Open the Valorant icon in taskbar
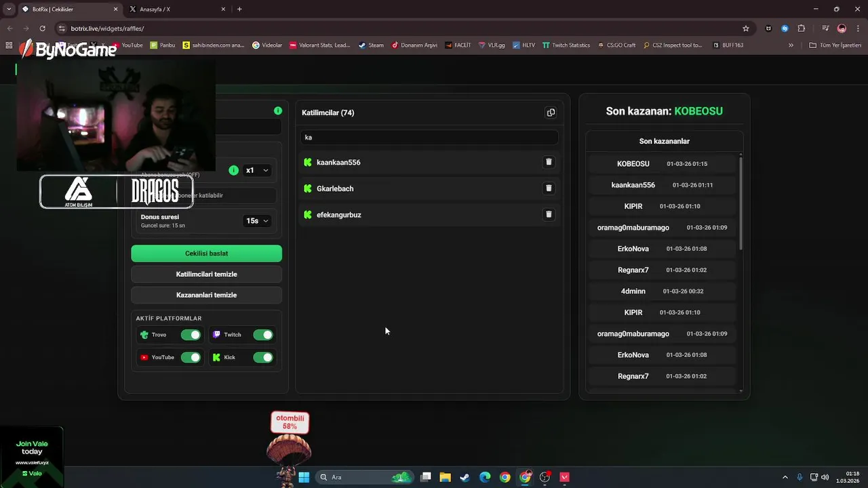 [564, 477]
